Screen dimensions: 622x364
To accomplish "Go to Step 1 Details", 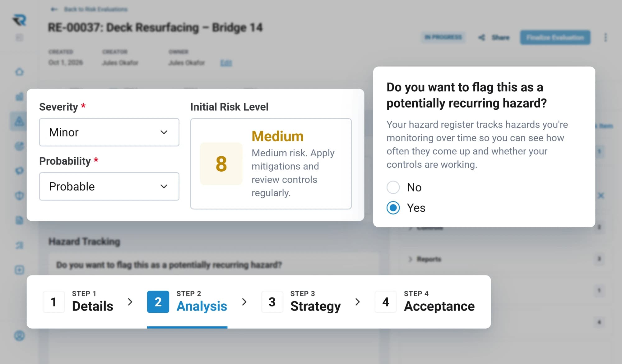I will [x=78, y=302].
